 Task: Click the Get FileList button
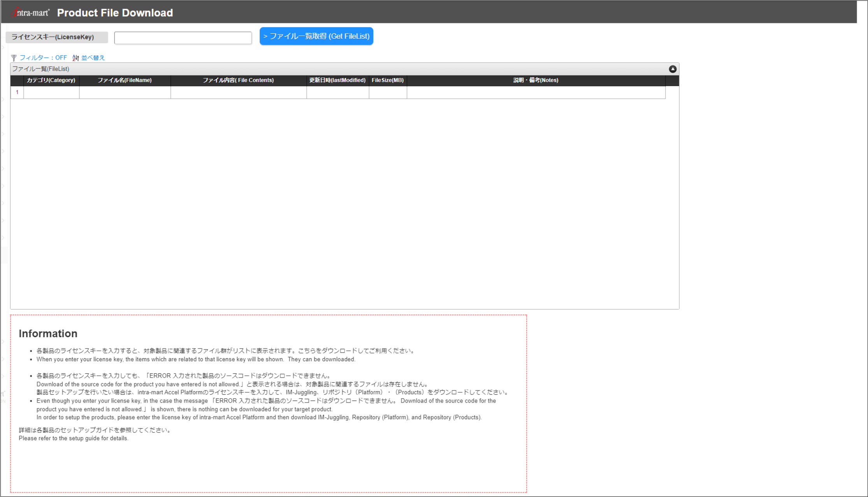tap(316, 36)
